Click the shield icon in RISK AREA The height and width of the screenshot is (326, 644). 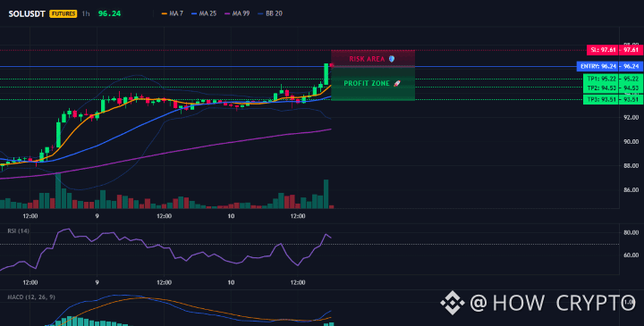(392, 59)
